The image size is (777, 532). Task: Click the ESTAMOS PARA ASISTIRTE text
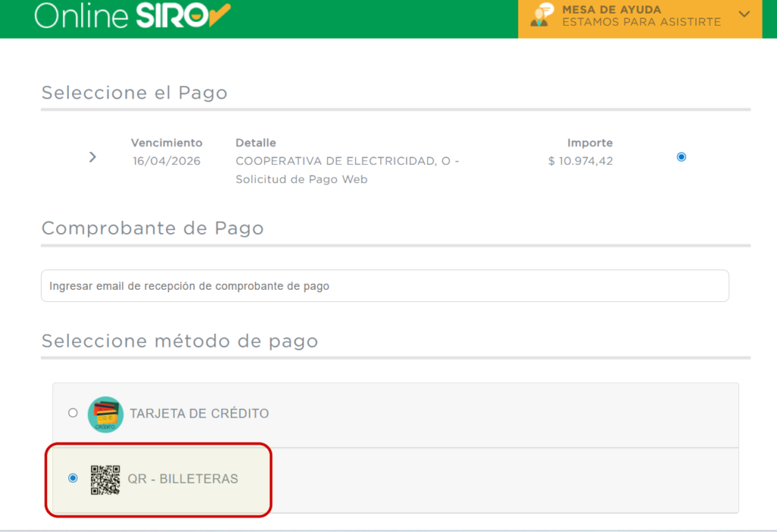tap(640, 23)
